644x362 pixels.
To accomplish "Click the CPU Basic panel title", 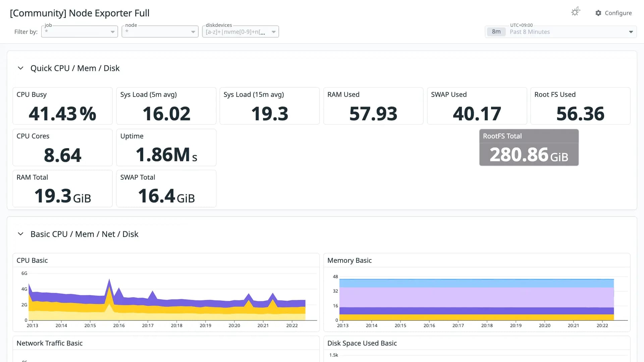I will click(32, 260).
